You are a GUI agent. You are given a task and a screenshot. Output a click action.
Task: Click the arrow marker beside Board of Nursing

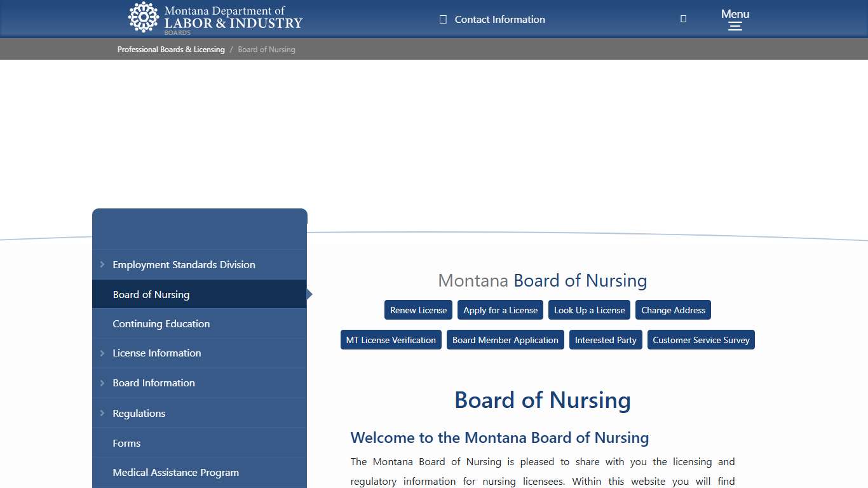click(309, 294)
